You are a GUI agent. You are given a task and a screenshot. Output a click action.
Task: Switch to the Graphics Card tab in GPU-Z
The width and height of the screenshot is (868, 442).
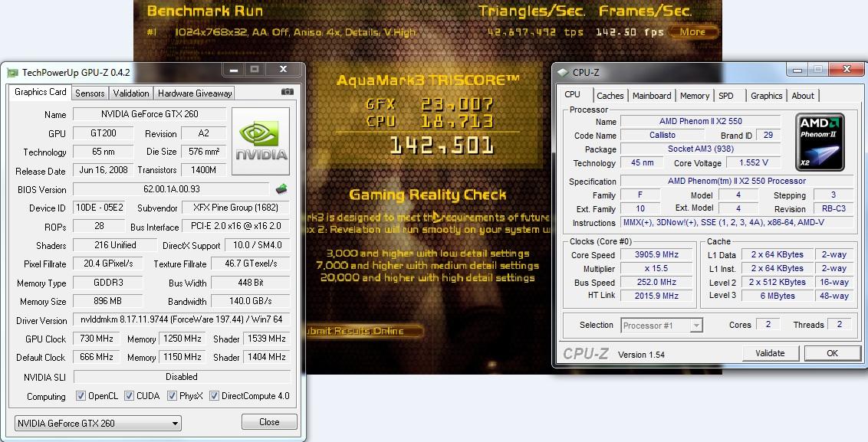[x=40, y=93]
